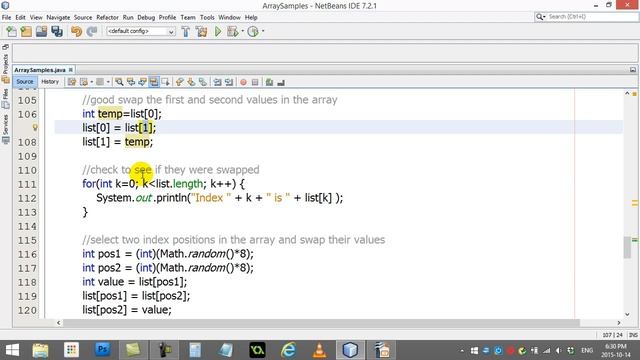Open the default config combo box
640x360 pixels.
pyautogui.click(x=141, y=31)
